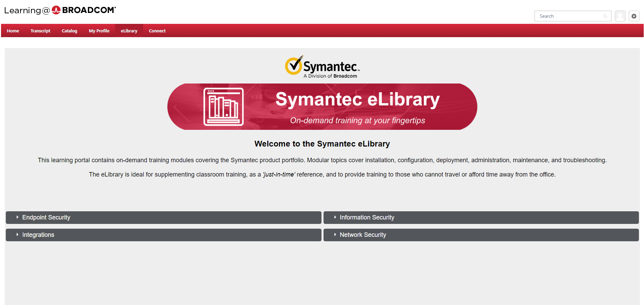This screenshot has height=305, width=644.
Task: Select My Profile in the navigation bar
Action: pos(99,31)
